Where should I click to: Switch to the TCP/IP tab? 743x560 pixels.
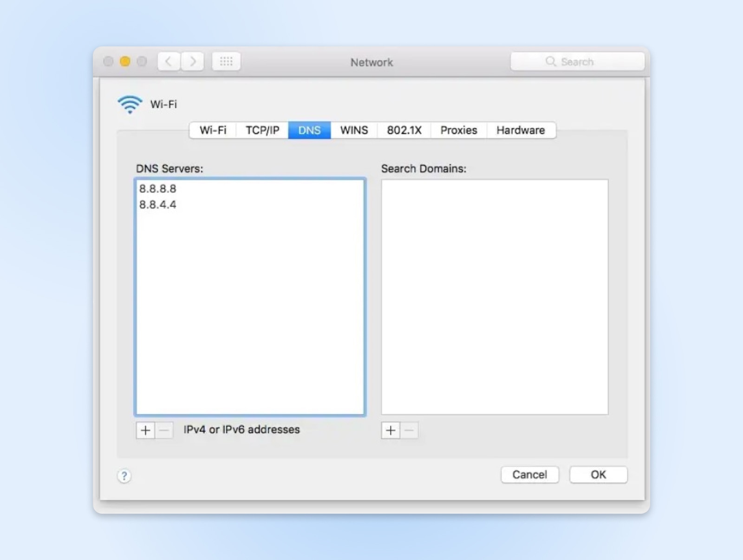coord(261,130)
